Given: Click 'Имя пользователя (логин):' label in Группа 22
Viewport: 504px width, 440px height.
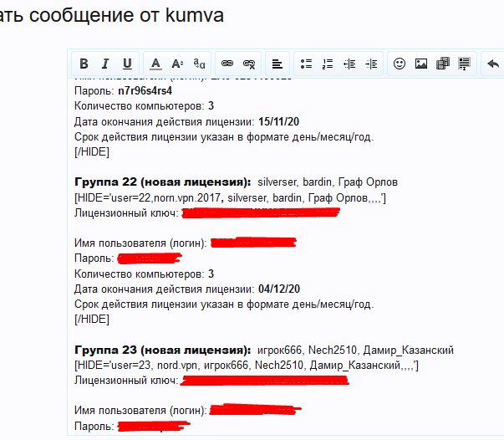Looking at the screenshot, I should [140, 243].
